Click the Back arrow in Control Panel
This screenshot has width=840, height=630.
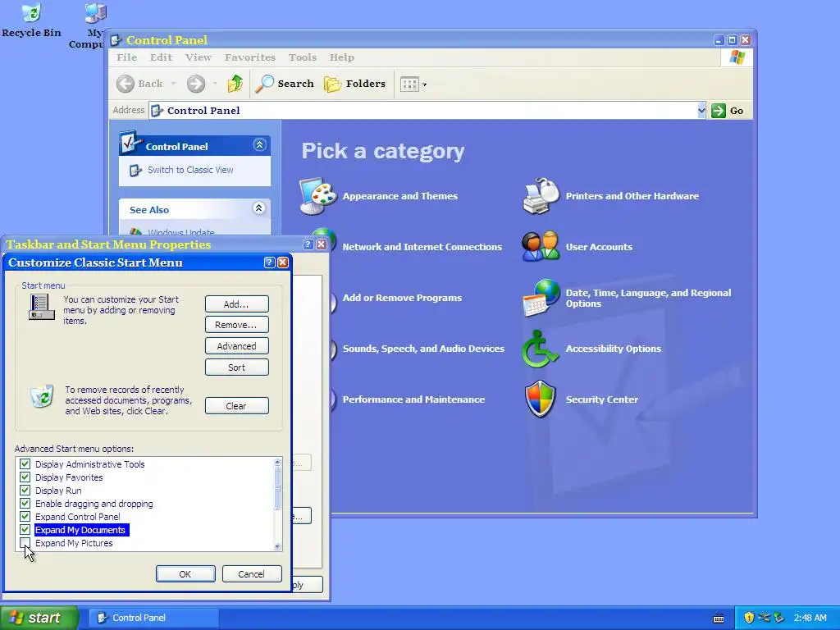click(126, 84)
